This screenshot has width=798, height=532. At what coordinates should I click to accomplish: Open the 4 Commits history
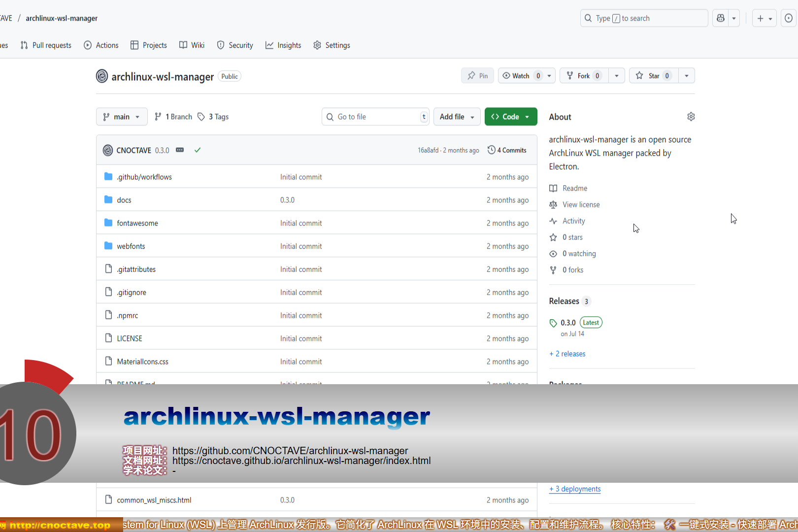507,150
